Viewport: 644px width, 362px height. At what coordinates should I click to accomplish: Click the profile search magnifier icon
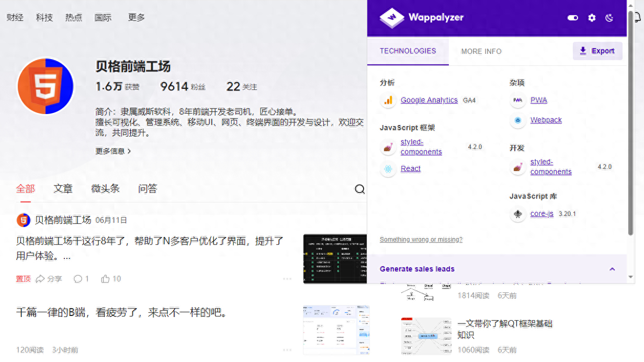[x=360, y=189]
